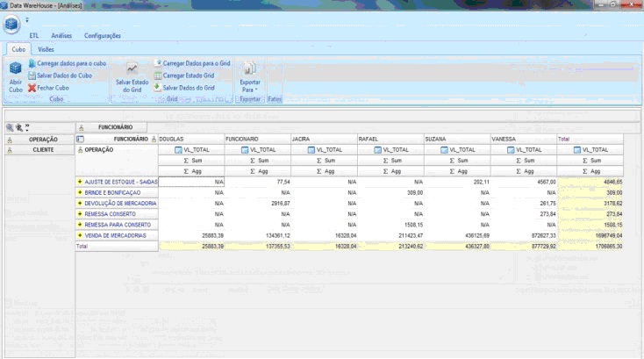Click Salvar Dados do Cubo
The height and width of the screenshot is (359, 644).
point(64,75)
